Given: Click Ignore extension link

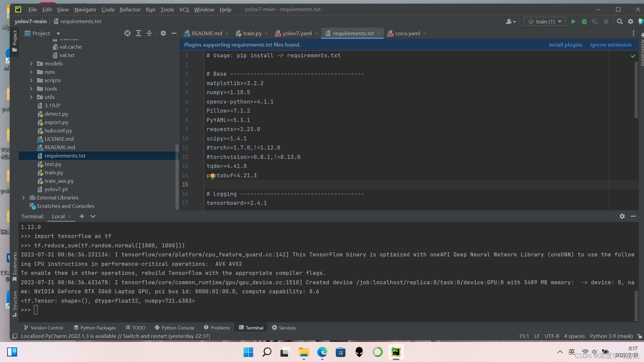Looking at the screenshot, I should click(610, 45).
